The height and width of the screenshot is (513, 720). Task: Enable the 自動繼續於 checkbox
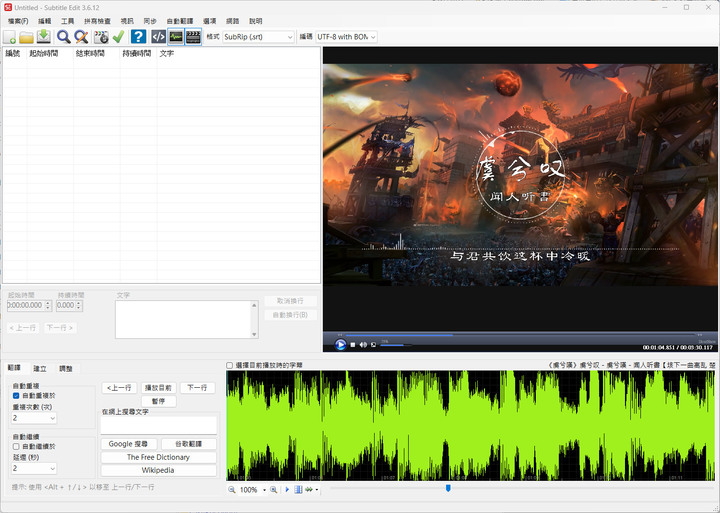click(x=16, y=446)
